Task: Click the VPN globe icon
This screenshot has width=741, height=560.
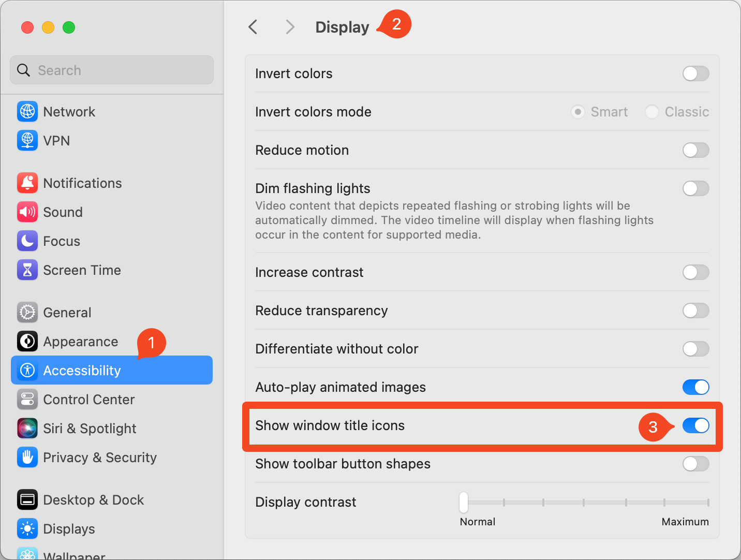Action: click(27, 141)
